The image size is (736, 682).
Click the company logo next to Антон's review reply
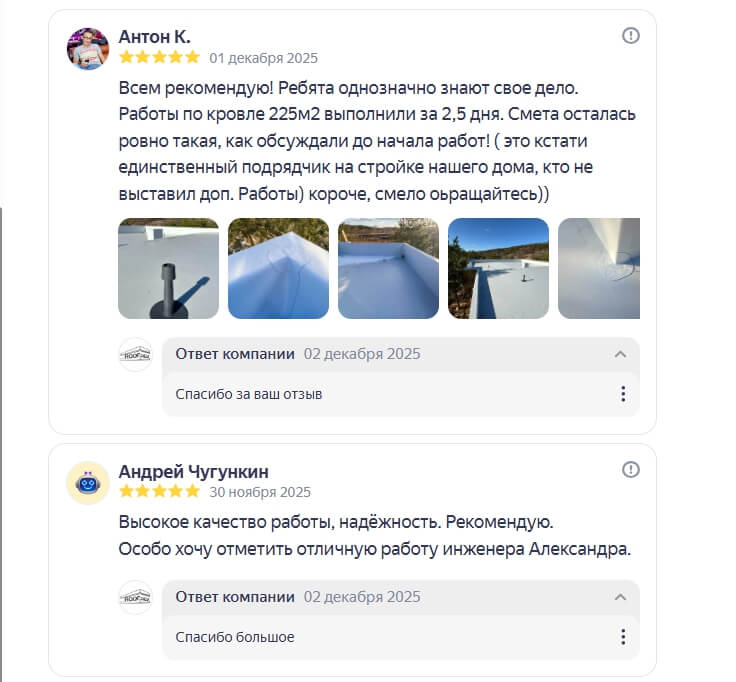tap(135, 355)
